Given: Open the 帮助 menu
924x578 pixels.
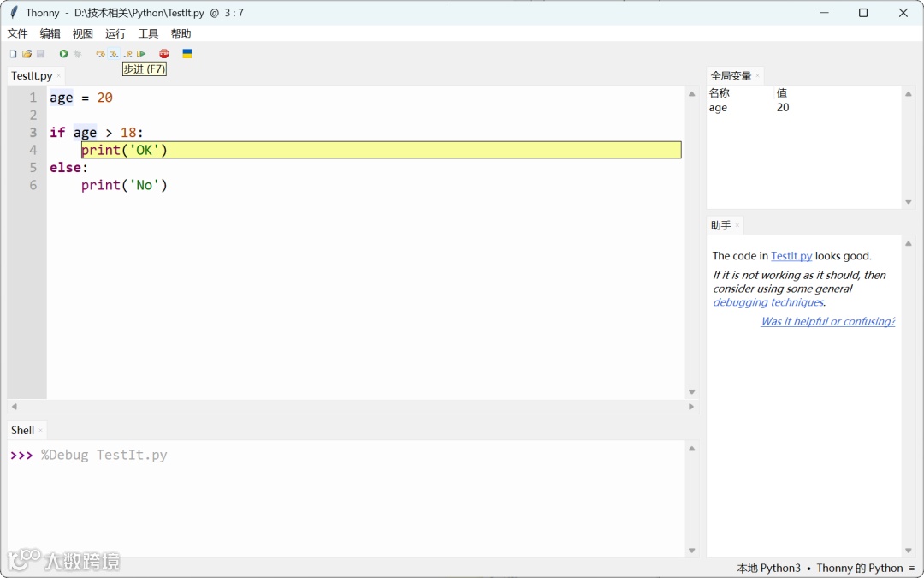Looking at the screenshot, I should (x=181, y=33).
